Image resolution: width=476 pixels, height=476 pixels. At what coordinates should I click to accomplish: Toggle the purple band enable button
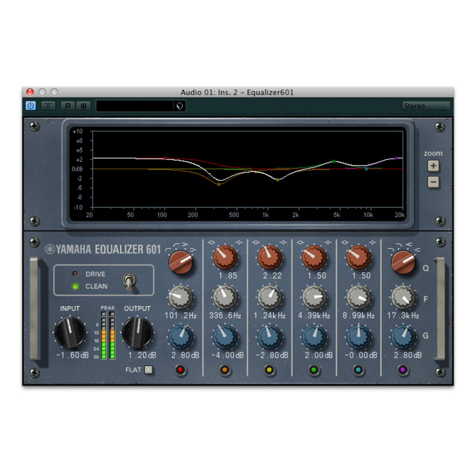403,370
